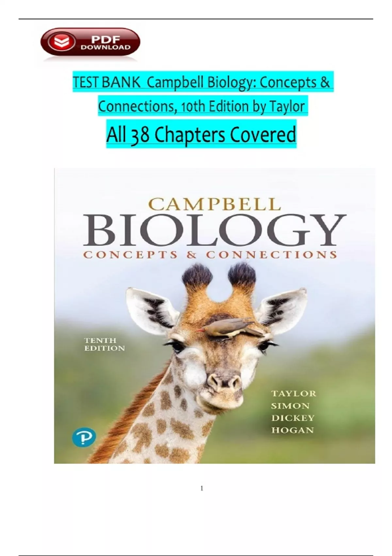Click CONCEPTS & CONNECTIONS subtitle on cover
The height and width of the screenshot is (556, 392).
(210, 254)
